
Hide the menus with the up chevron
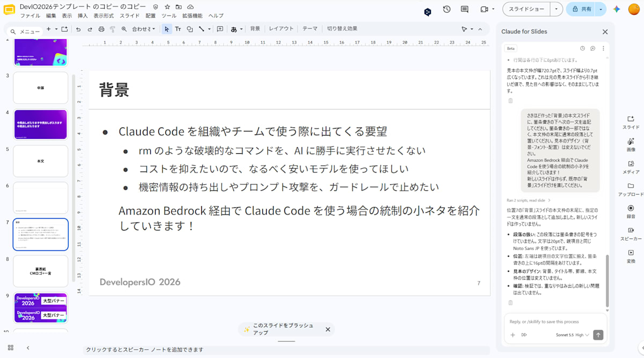click(480, 29)
